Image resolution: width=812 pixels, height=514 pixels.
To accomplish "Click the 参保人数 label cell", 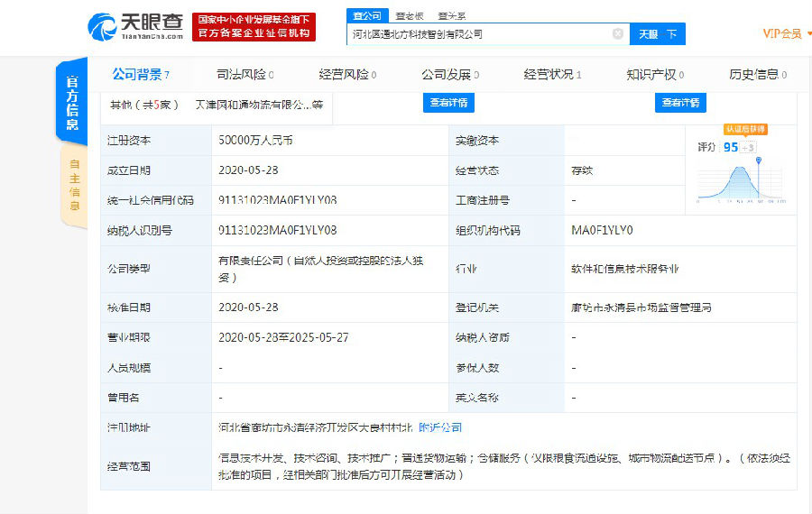I will click(506, 368).
